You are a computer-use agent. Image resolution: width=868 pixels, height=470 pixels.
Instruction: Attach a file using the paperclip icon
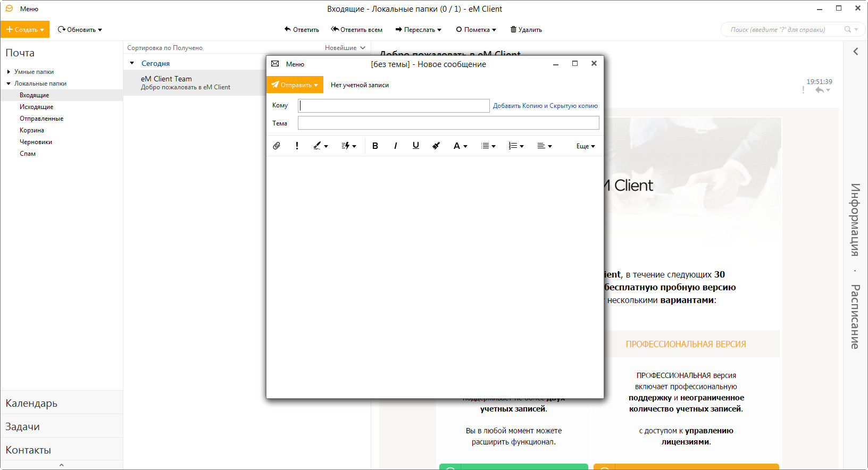(277, 146)
